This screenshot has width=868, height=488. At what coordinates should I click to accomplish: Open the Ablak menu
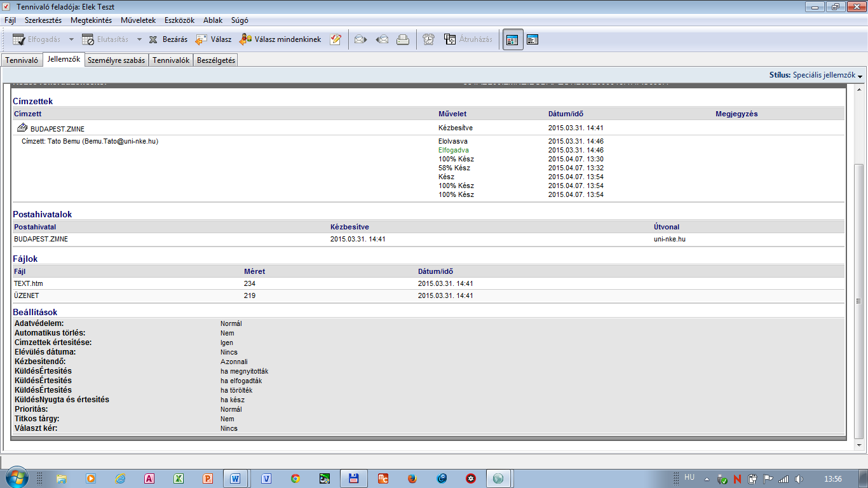(x=212, y=20)
